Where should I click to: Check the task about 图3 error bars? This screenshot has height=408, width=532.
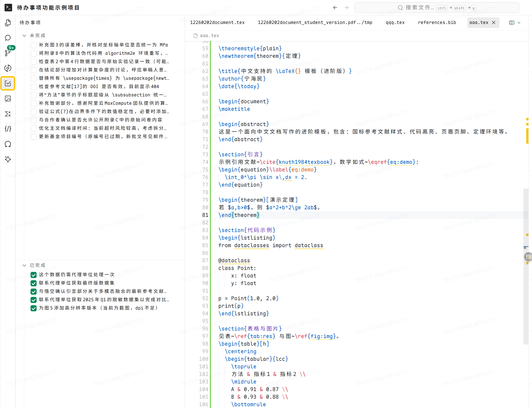click(x=33, y=45)
